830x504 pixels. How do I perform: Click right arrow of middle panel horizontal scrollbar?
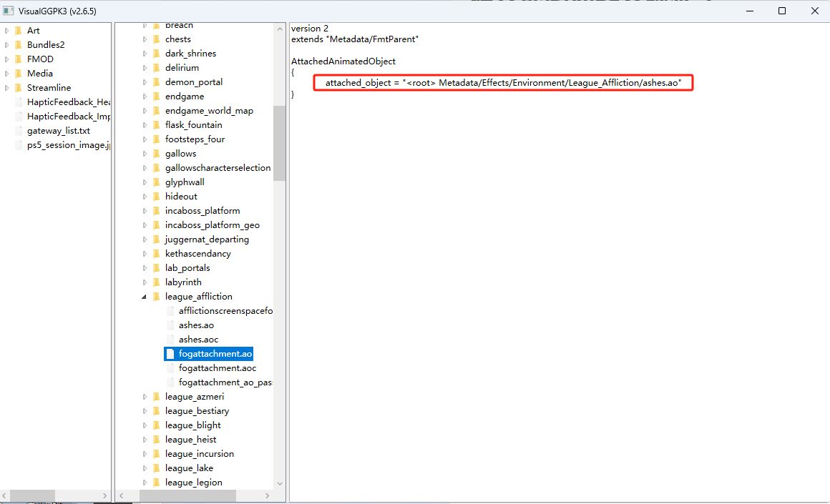pyautogui.click(x=279, y=495)
